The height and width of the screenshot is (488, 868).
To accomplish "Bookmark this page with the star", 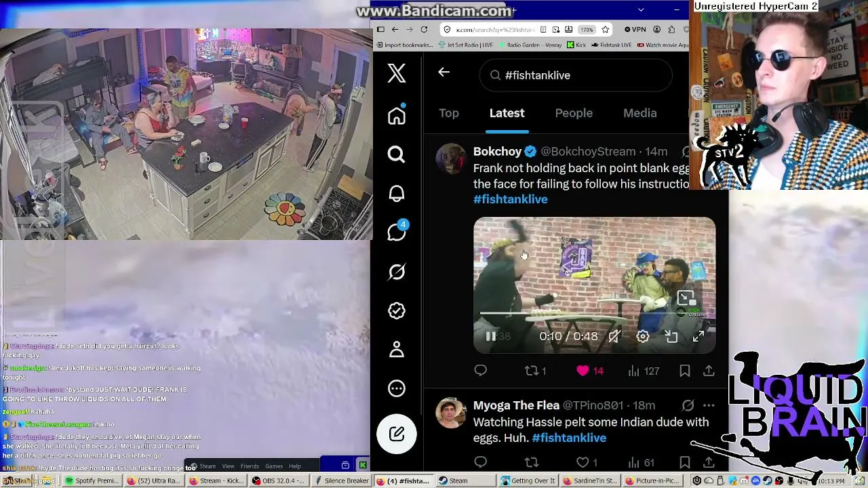I will pos(606,30).
